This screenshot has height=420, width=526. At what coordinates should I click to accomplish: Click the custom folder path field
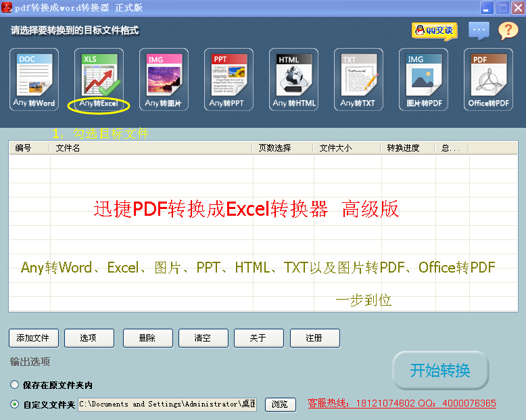(168, 404)
